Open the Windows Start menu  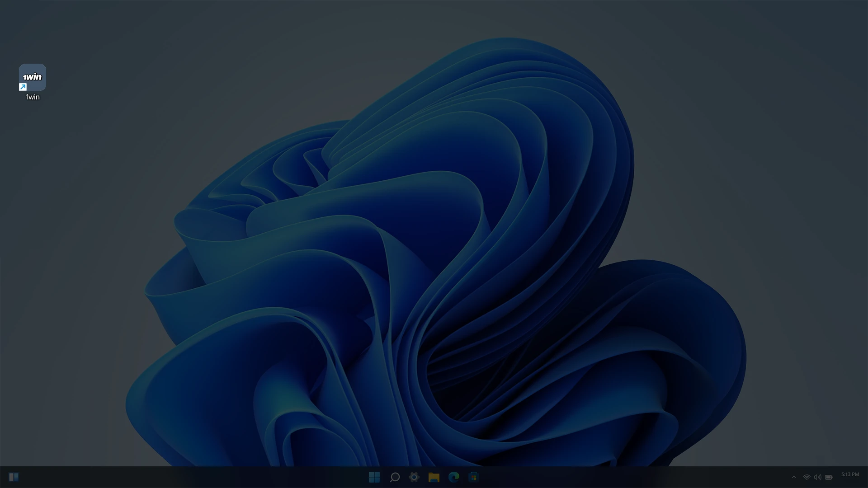click(374, 477)
